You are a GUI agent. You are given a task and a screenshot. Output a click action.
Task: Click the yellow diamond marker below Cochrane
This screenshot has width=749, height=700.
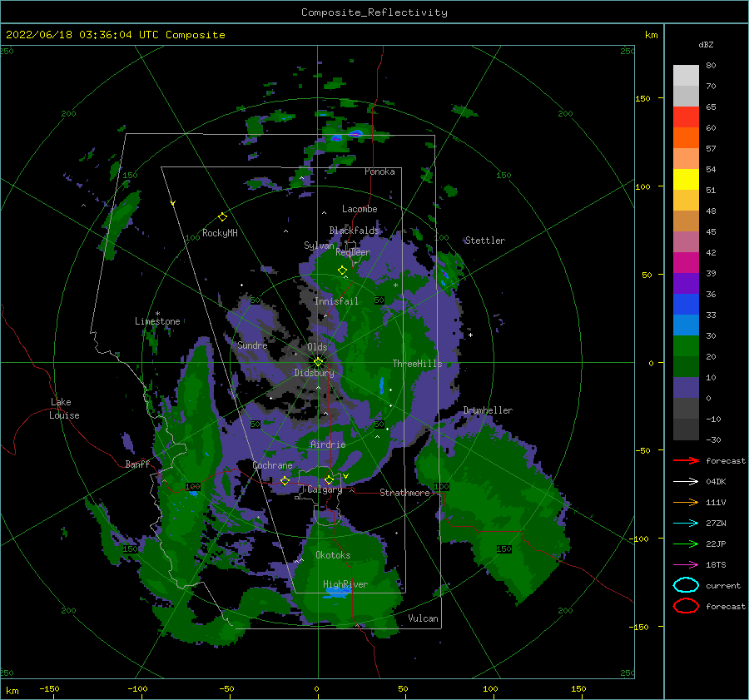285,480
